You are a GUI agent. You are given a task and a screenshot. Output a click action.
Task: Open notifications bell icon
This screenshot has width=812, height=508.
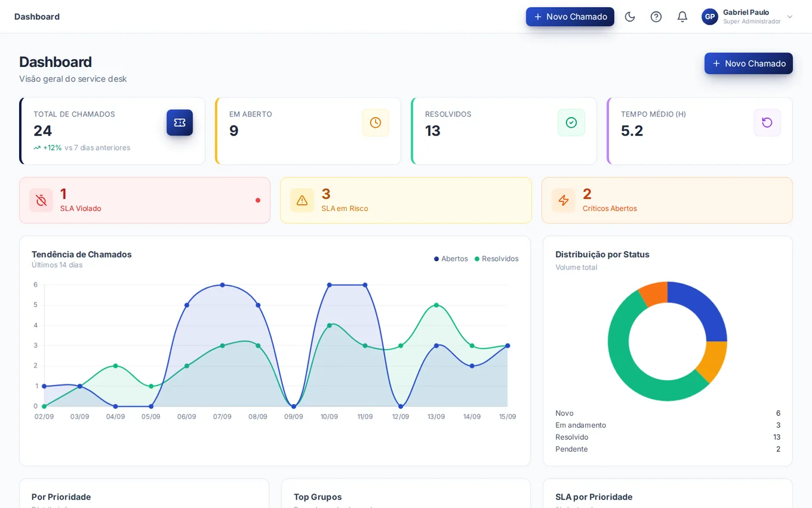point(682,17)
